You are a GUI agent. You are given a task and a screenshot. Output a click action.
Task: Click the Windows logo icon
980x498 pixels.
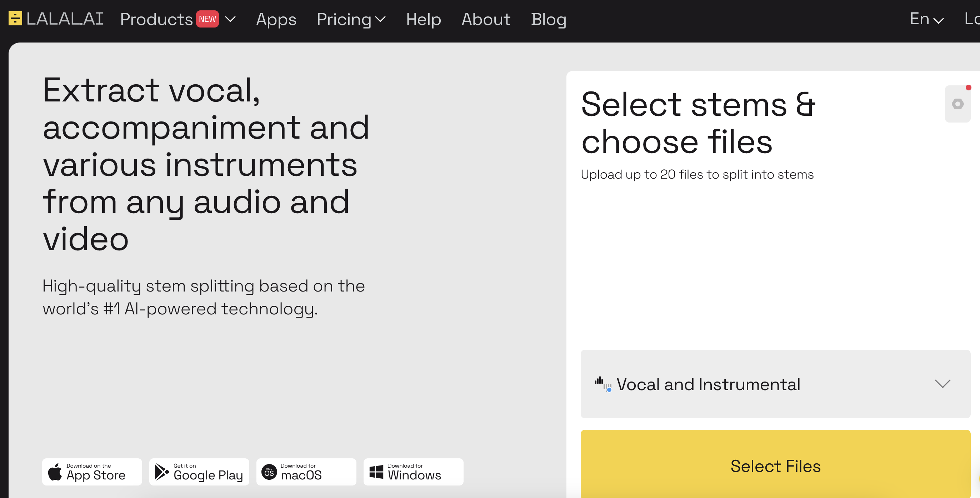(x=376, y=472)
